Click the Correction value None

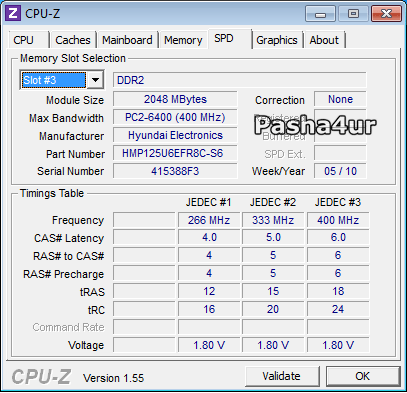coord(340,99)
